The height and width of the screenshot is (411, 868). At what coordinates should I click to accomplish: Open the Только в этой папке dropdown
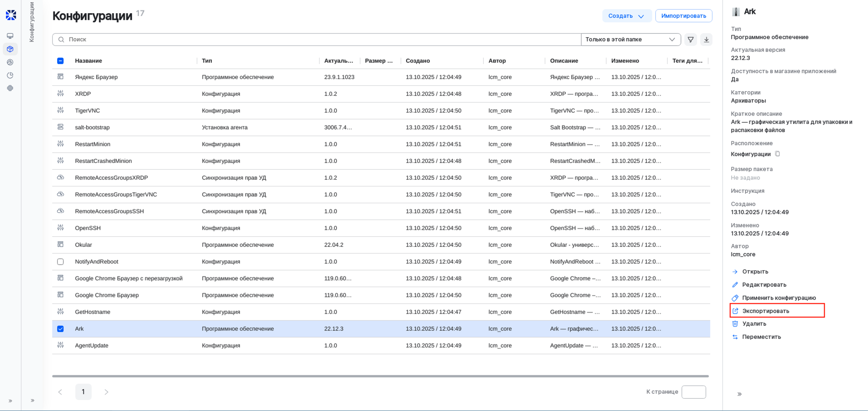(x=630, y=39)
